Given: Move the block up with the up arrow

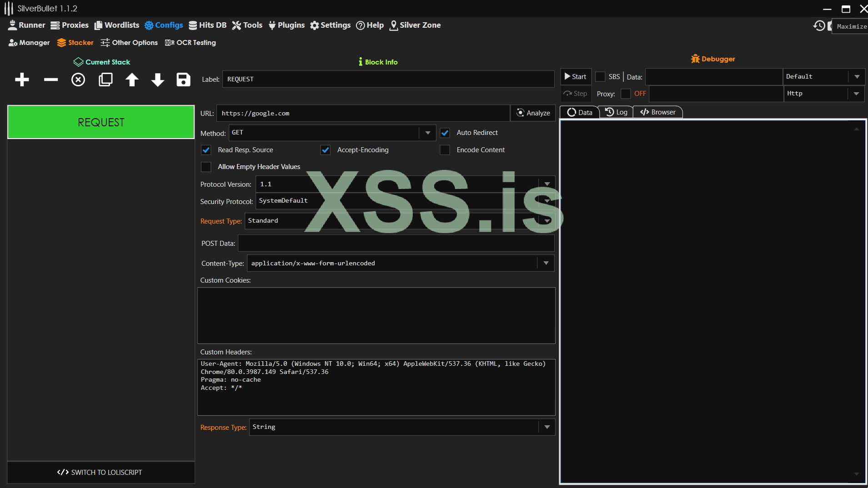Looking at the screenshot, I should pos(132,80).
